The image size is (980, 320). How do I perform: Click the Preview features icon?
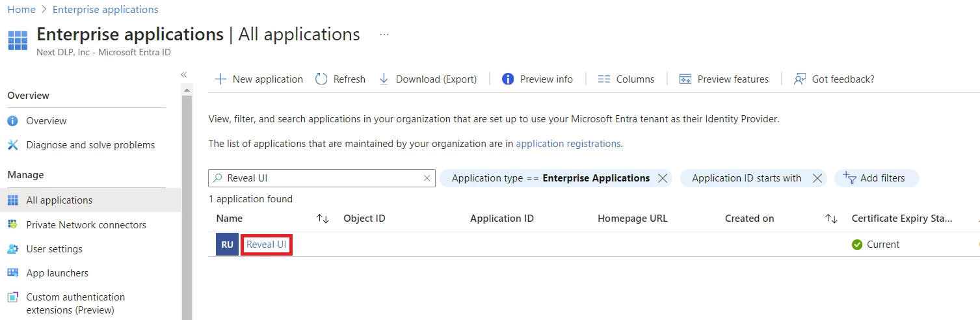[685, 79]
